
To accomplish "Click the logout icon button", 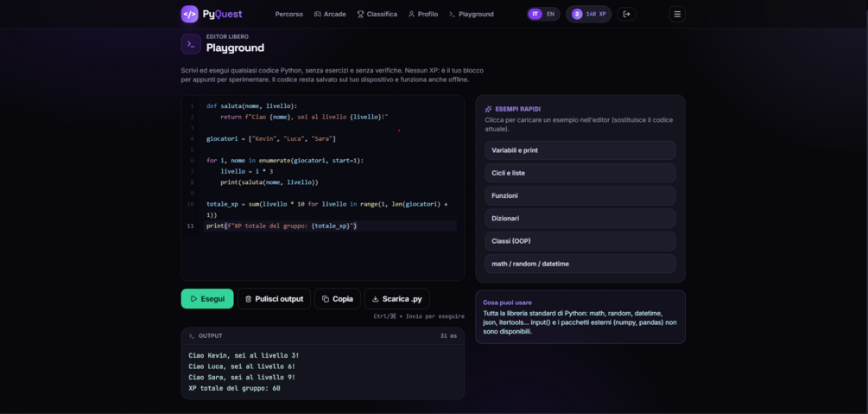I will (x=627, y=15).
